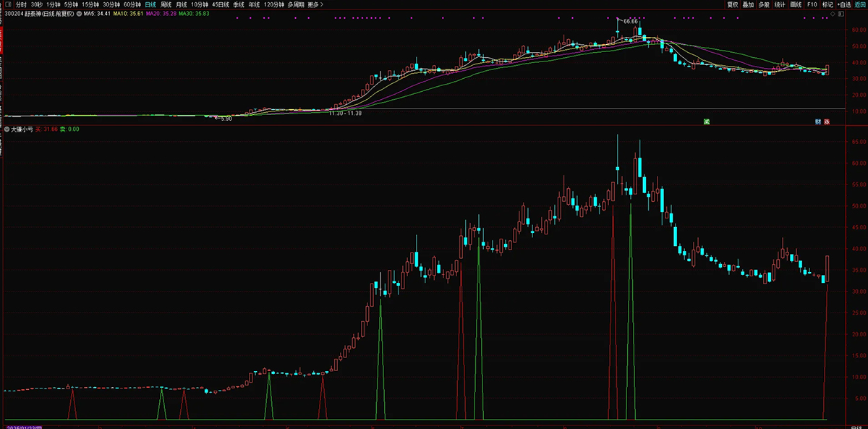Select the 30分钟 period
The image size is (868, 429).
click(111, 4)
